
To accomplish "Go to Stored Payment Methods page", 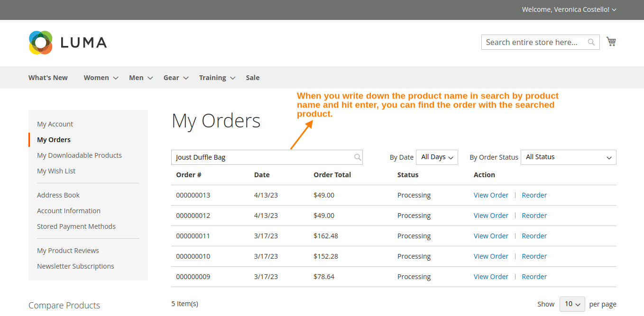I will (76, 226).
